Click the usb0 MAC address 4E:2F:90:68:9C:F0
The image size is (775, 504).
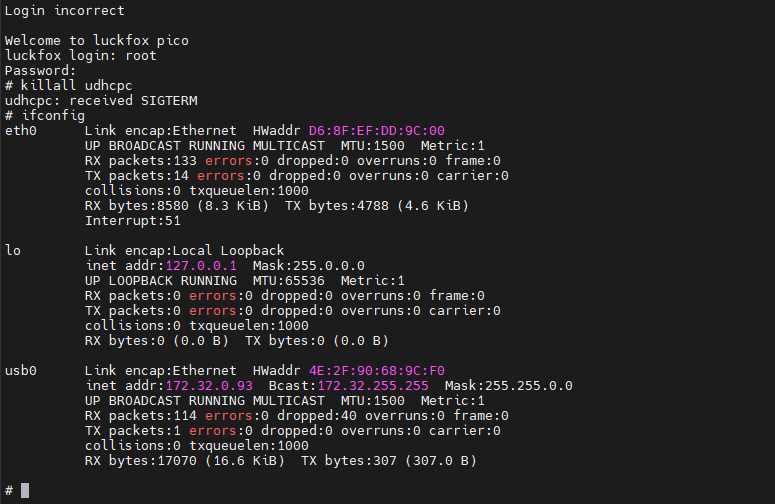click(x=377, y=371)
